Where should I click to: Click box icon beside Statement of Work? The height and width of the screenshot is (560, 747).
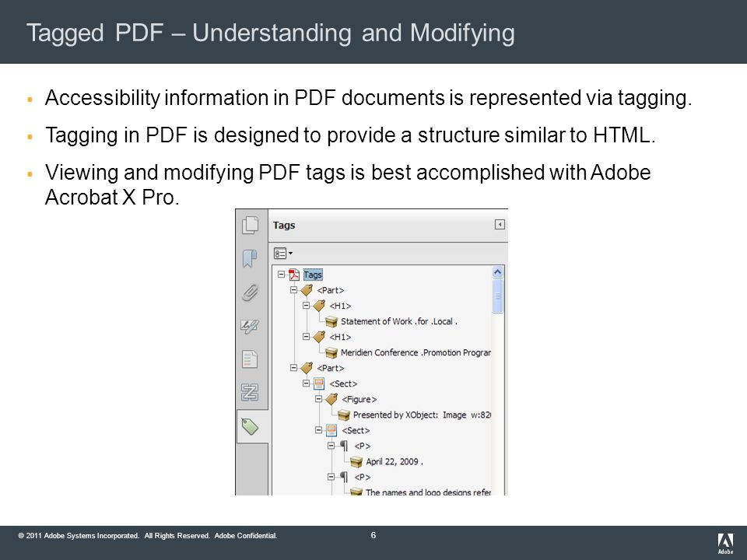point(331,321)
